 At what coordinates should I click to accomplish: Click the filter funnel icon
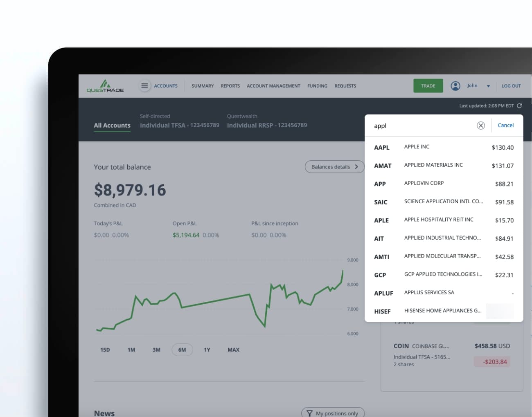309,413
